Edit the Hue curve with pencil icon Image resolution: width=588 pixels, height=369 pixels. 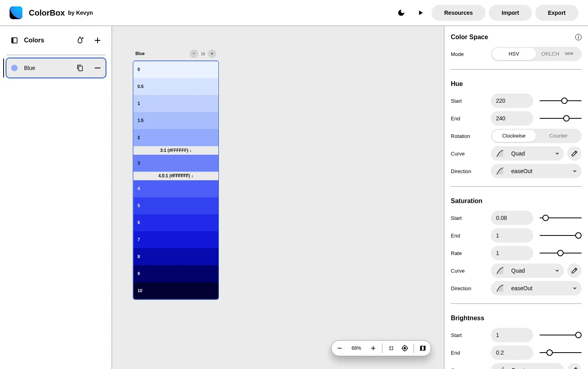point(574,154)
